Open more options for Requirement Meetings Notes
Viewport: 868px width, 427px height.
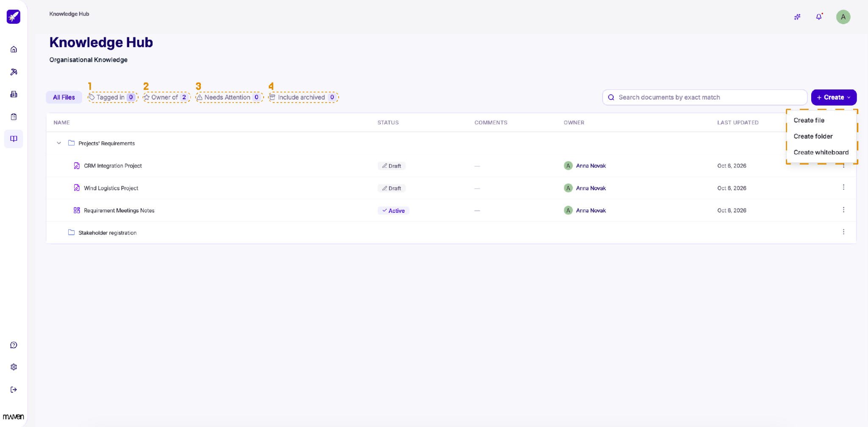coord(843,210)
